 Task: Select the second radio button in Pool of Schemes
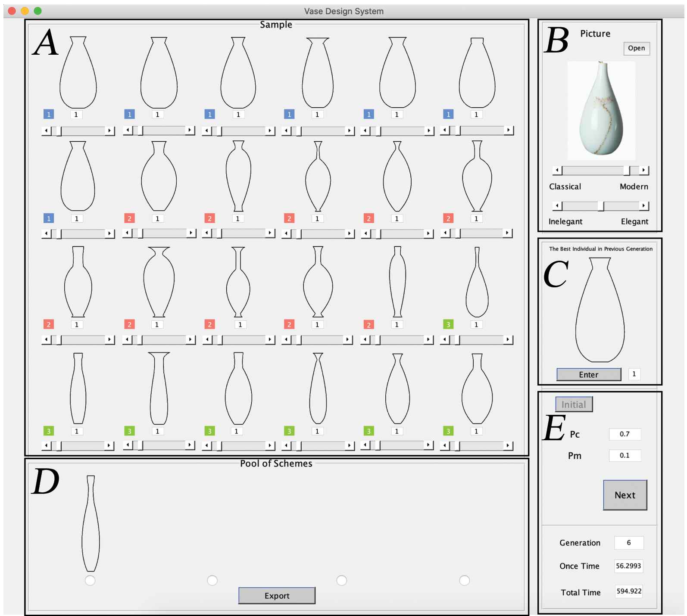(212, 581)
